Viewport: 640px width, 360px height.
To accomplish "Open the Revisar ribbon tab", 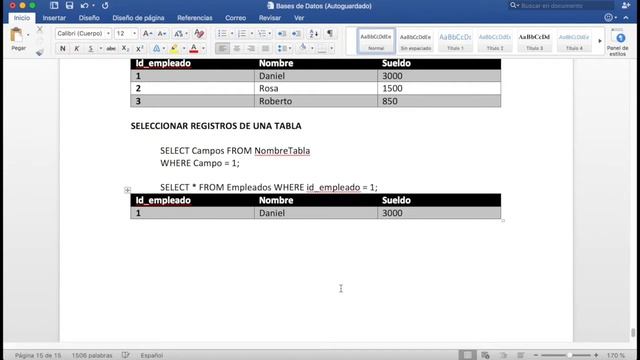I will coord(270,18).
